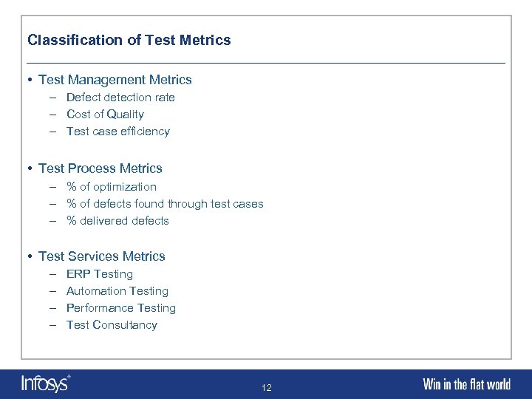
Task: Select the 'Cost of Quality' line
Action: click(x=105, y=115)
